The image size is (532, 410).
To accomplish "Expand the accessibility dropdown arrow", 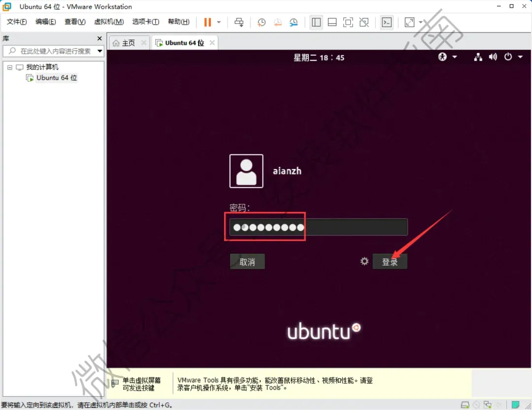I will point(455,57).
